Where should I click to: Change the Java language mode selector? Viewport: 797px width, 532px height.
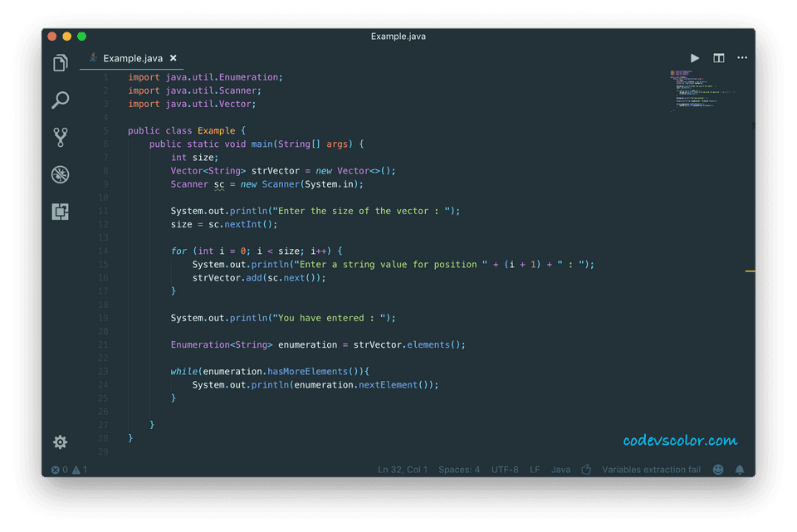tap(560, 469)
